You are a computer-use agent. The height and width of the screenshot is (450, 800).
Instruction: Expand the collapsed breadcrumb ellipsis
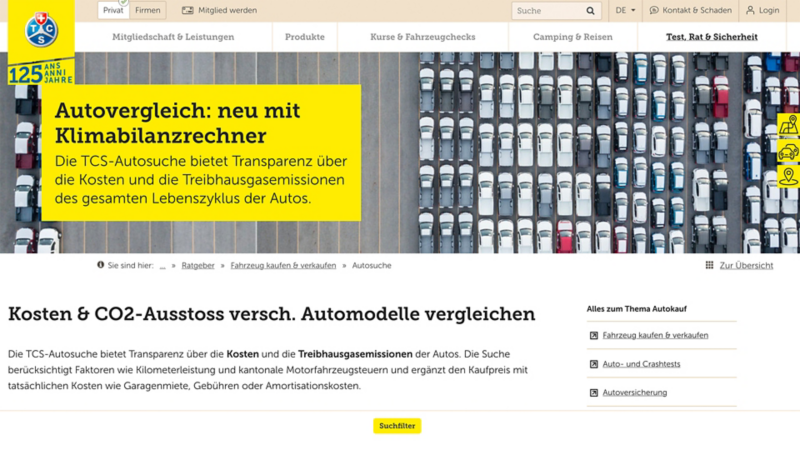[x=163, y=265]
